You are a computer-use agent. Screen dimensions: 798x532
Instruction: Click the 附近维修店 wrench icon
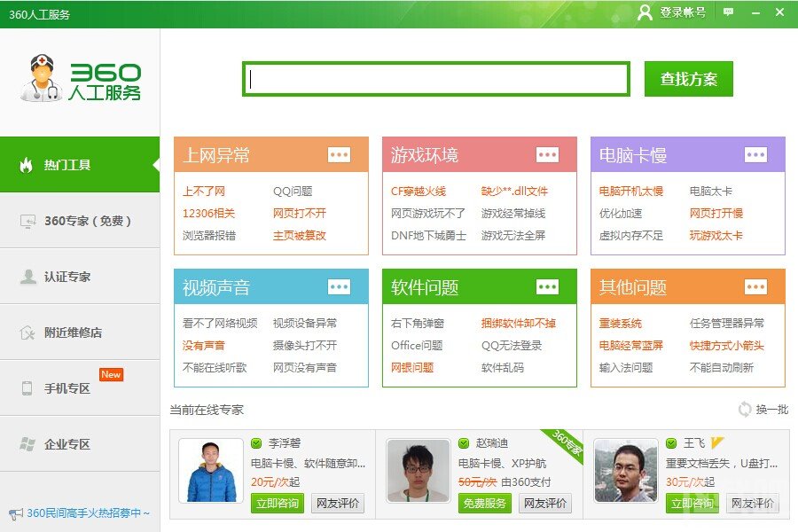click(28, 331)
